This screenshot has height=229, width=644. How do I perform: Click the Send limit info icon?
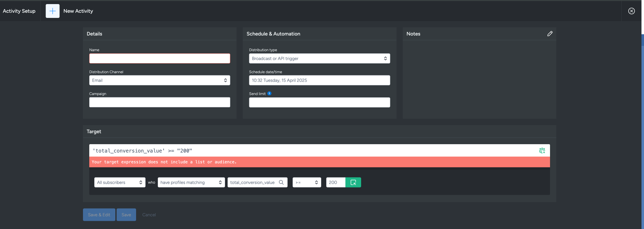269,93
